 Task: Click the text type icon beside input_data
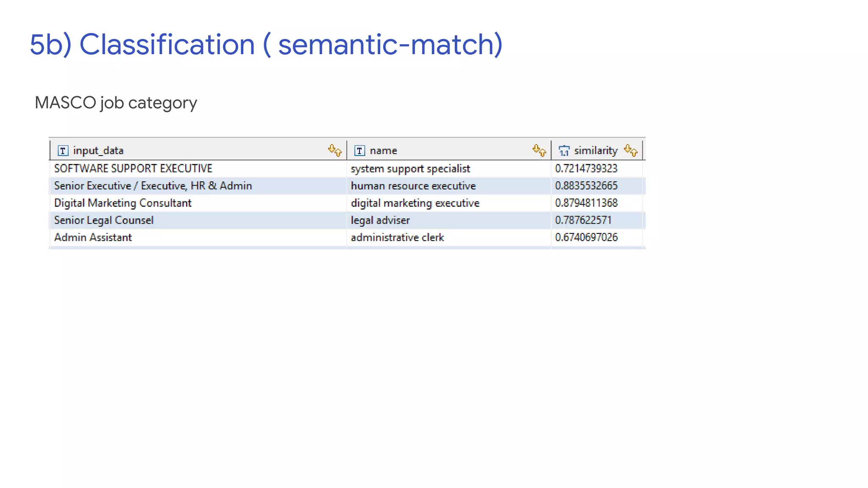coord(63,150)
